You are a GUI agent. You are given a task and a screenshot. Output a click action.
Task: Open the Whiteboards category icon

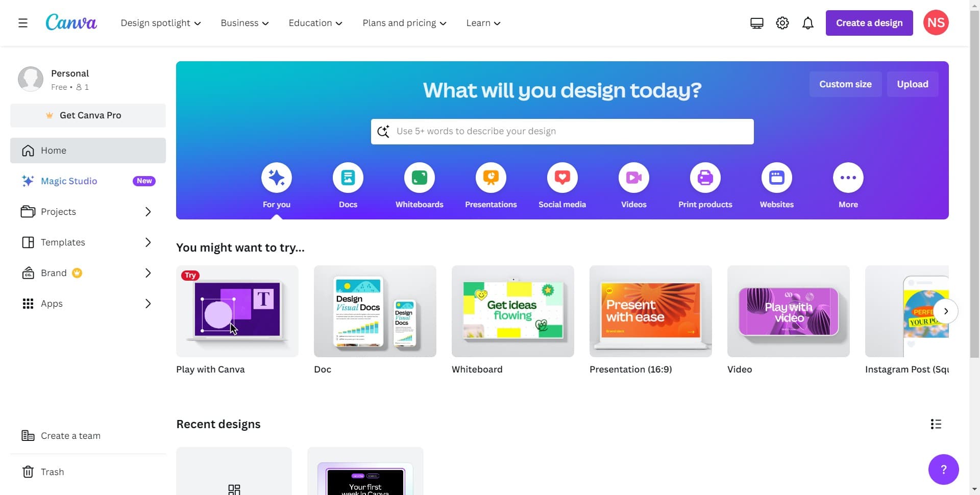(x=419, y=177)
